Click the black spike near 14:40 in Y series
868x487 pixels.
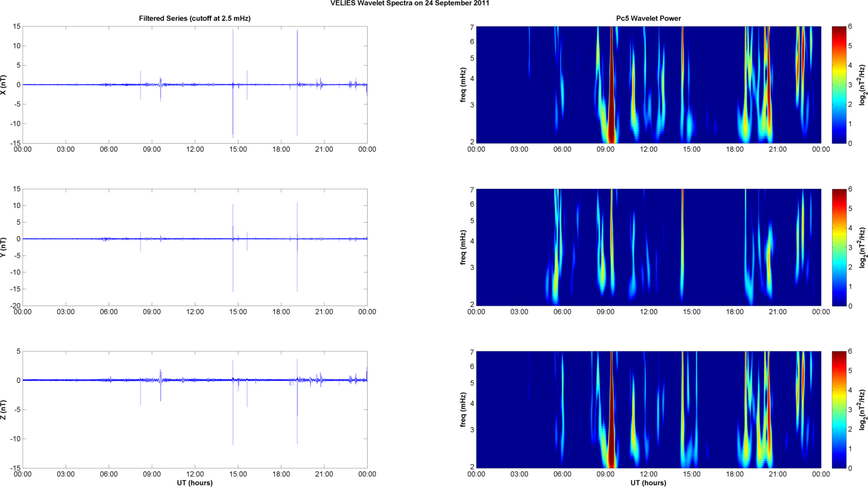233,248
